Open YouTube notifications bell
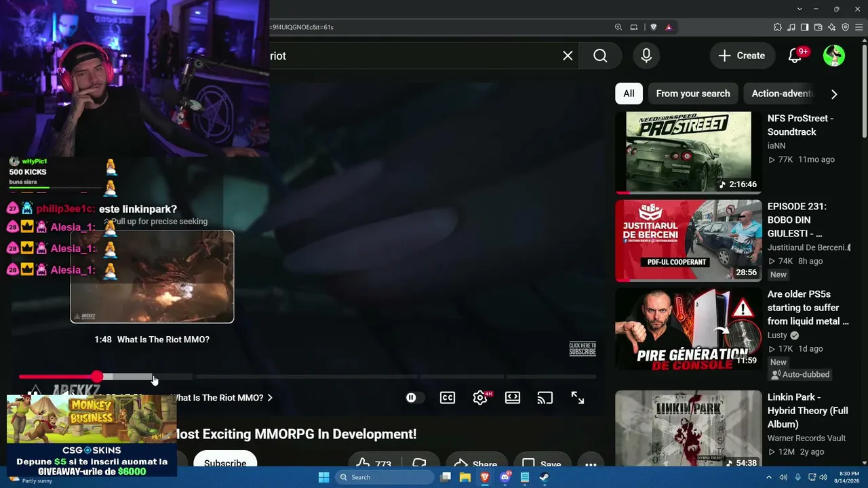Screen dimensions: 868x488 [795, 56]
